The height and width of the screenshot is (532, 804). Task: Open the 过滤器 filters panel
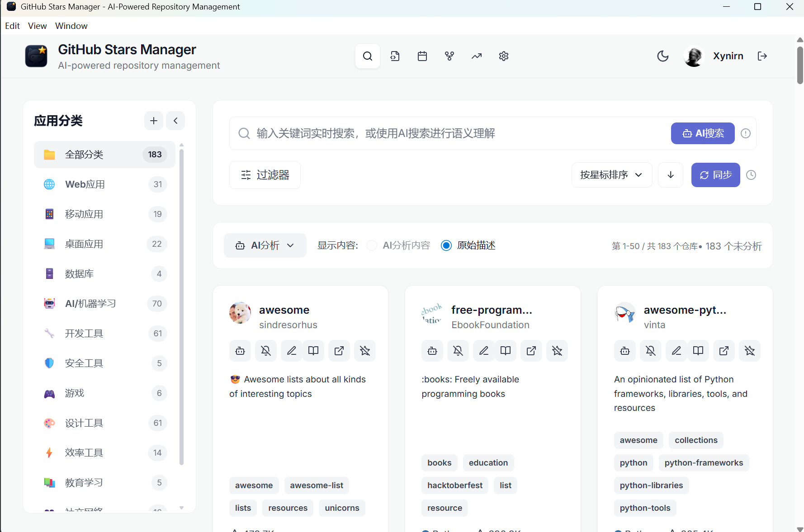tap(265, 175)
